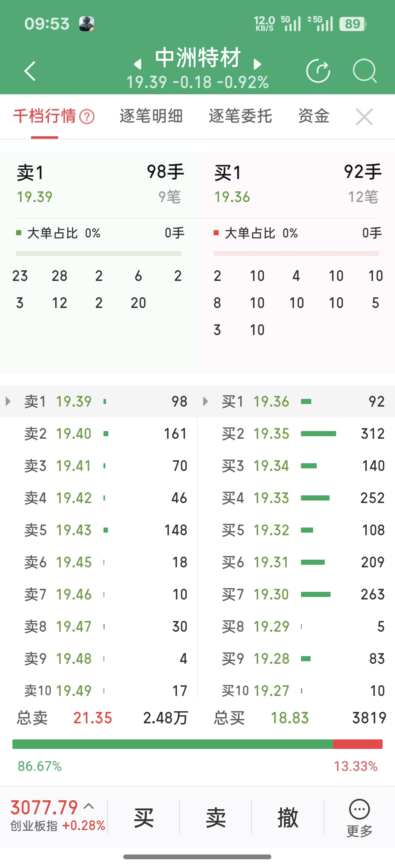Tap the 买 buy button

coord(144,818)
